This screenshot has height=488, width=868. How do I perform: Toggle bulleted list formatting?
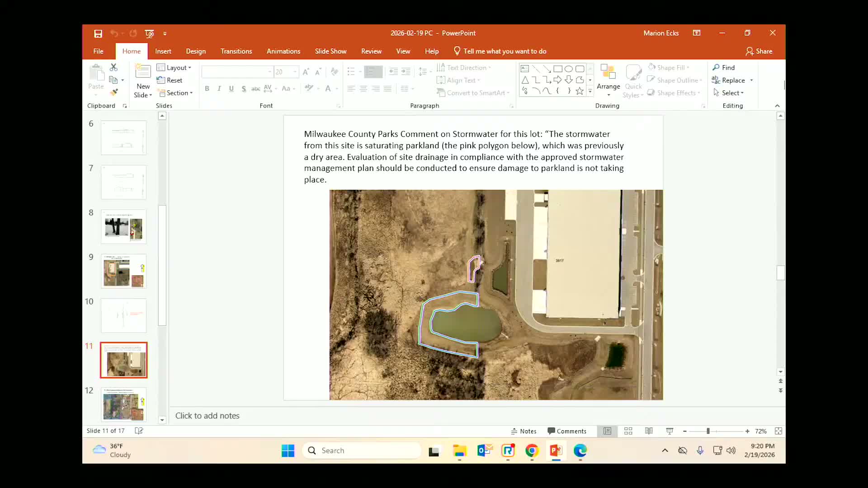point(351,71)
